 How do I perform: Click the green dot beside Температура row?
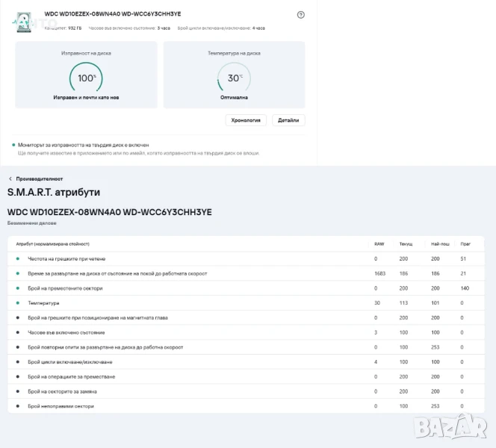point(17,303)
